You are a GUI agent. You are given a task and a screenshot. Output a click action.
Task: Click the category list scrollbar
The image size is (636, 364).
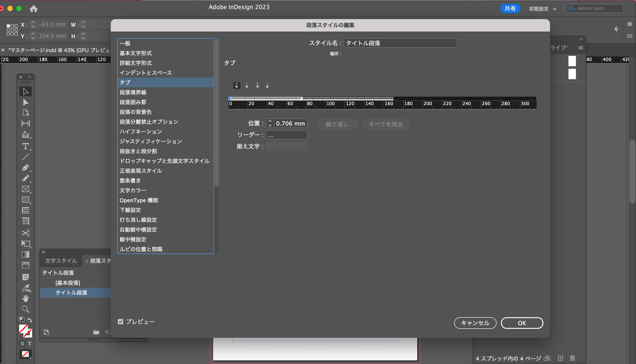[x=217, y=112]
